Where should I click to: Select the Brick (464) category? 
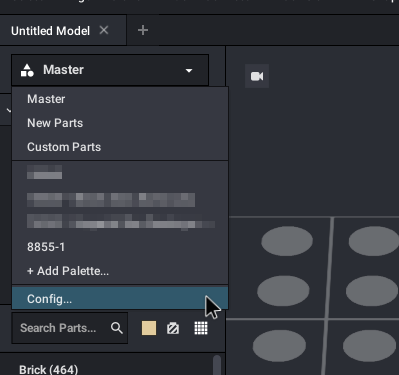coord(49,369)
